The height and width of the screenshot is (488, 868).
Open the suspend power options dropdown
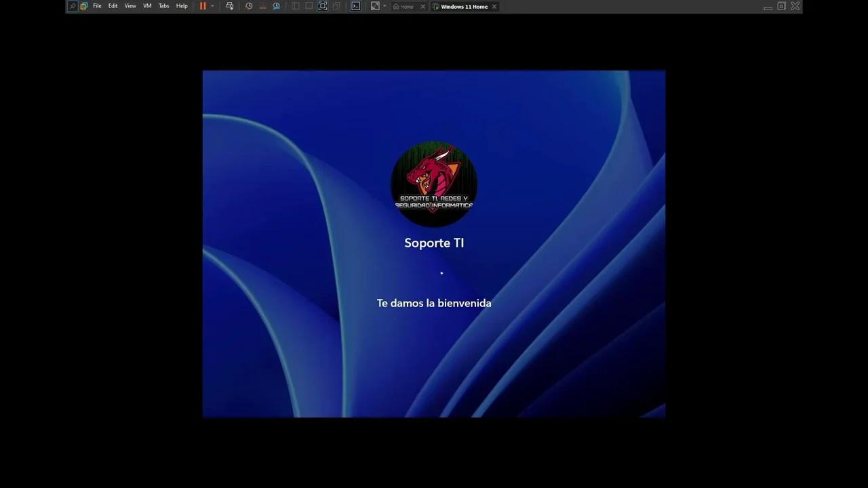(211, 6)
